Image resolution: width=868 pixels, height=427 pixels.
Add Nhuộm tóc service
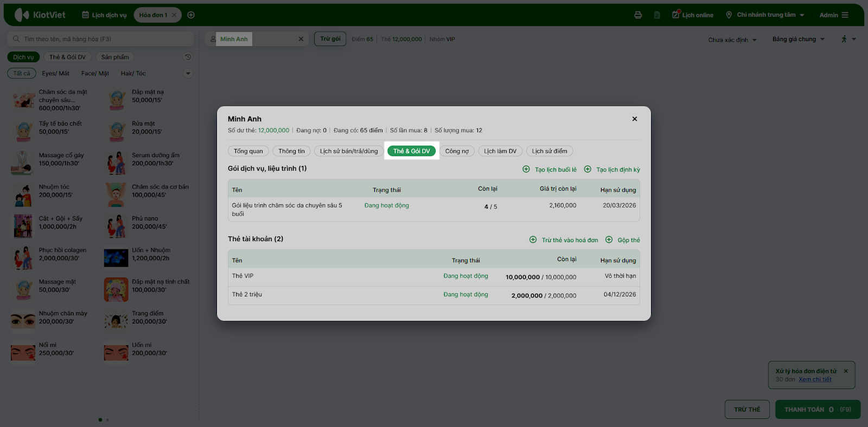[52, 195]
